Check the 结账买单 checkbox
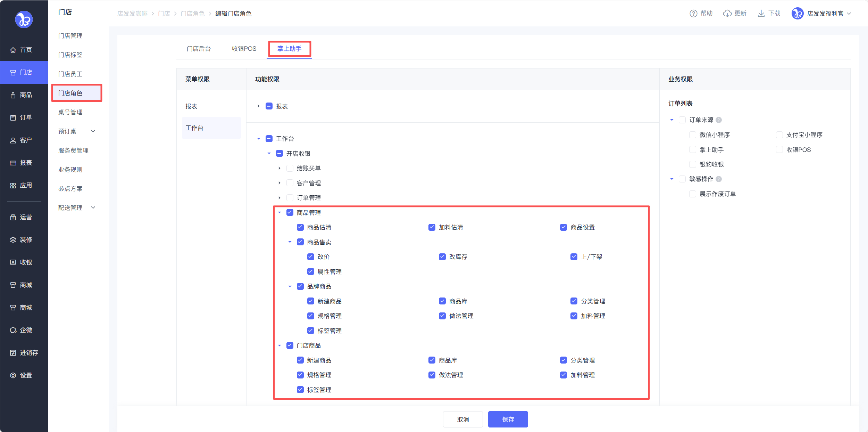The width and height of the screenshot is (868, 432). click(x=290, y=168)
